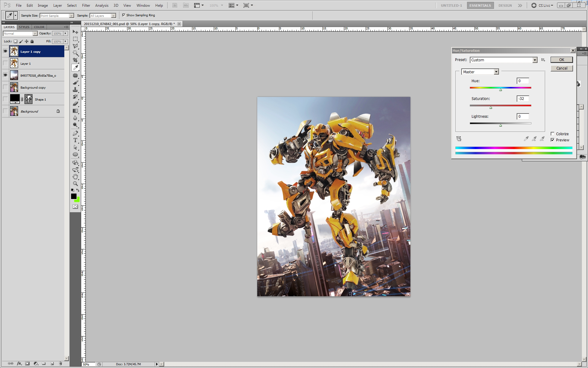The height and width of the screenshot is (368, 588).
Task: Click the Saturation slider handle
Action: coord(491,108)
